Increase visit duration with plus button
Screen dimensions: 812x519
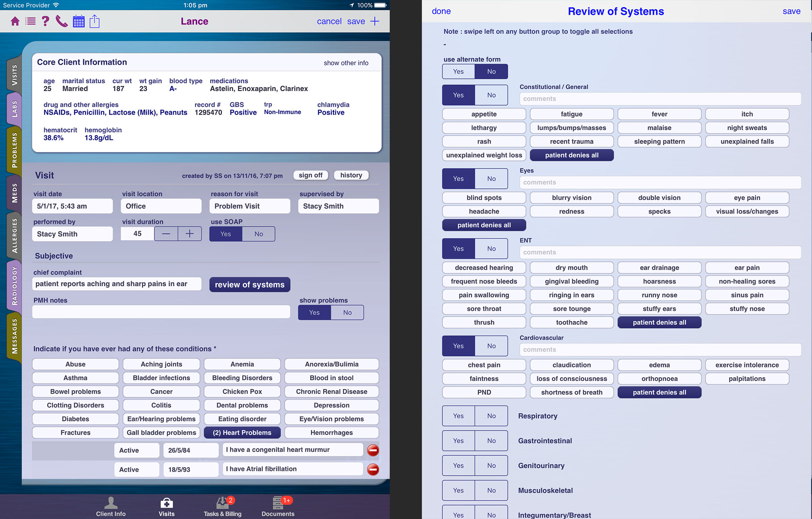click(x=190, y=234)
